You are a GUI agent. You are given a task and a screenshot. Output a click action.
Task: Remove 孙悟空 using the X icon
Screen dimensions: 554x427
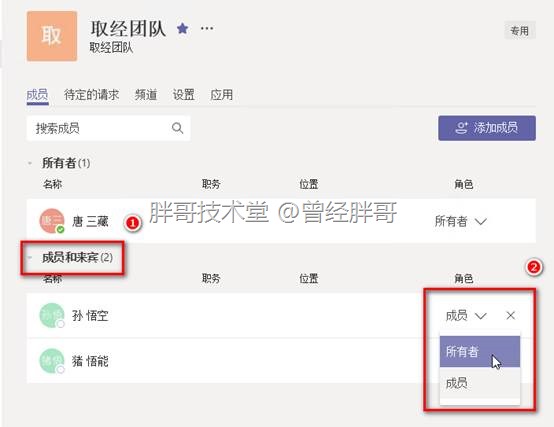(x=510, y=315)
